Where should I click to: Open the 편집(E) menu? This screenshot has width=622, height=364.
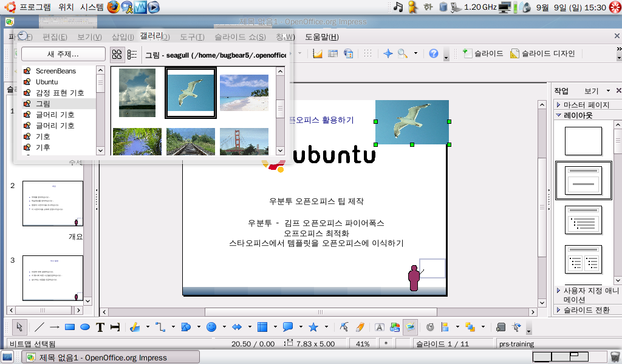[55, 37]
